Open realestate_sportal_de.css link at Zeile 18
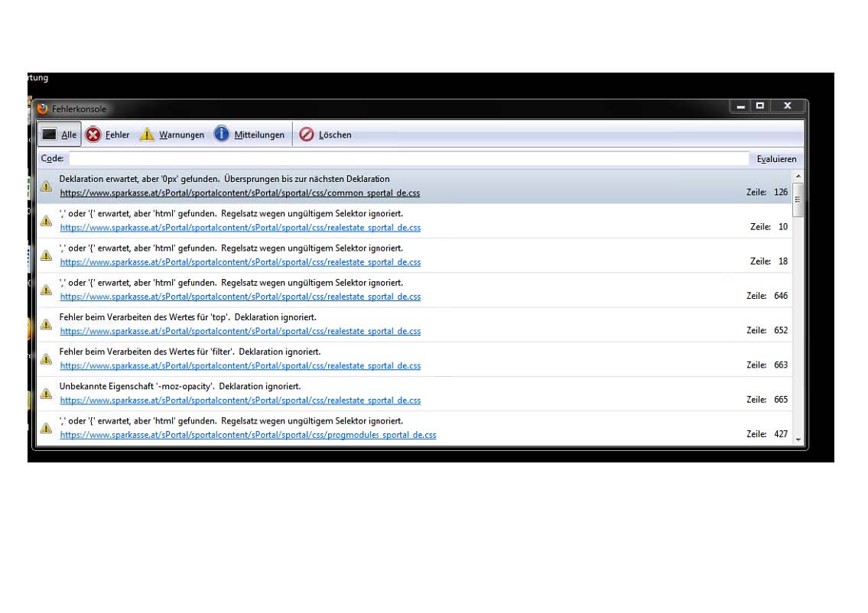The width and height of the screenshot is (868, 613). coord(240,262)
